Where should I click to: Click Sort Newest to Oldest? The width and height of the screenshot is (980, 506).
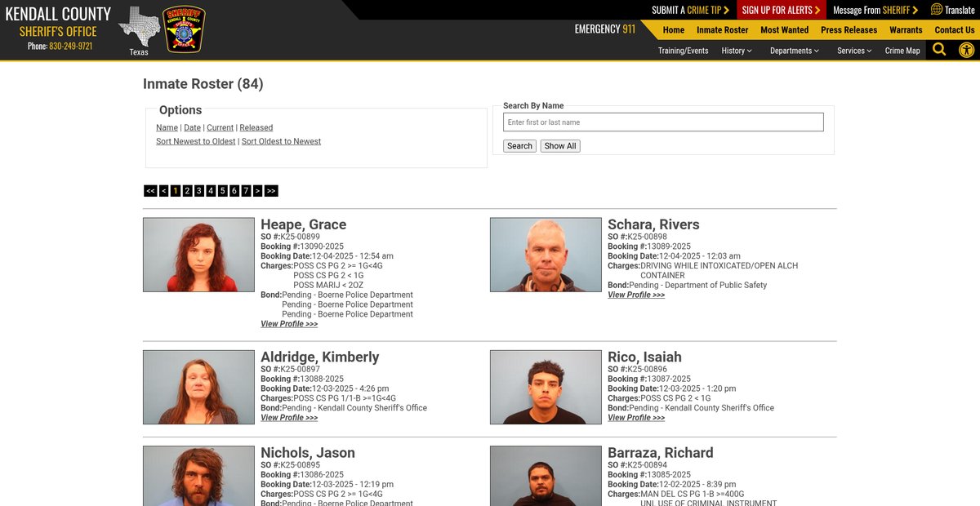click(196, 141)
